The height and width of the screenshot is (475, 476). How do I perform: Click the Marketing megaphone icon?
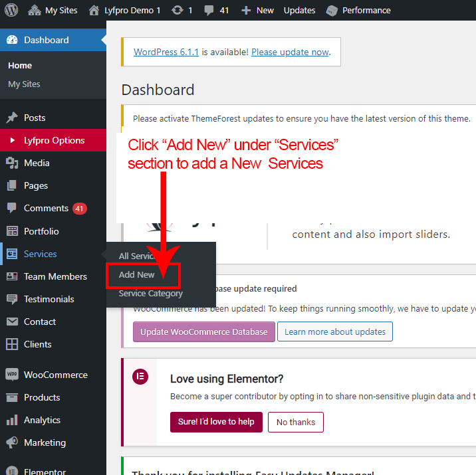point(12,442)
